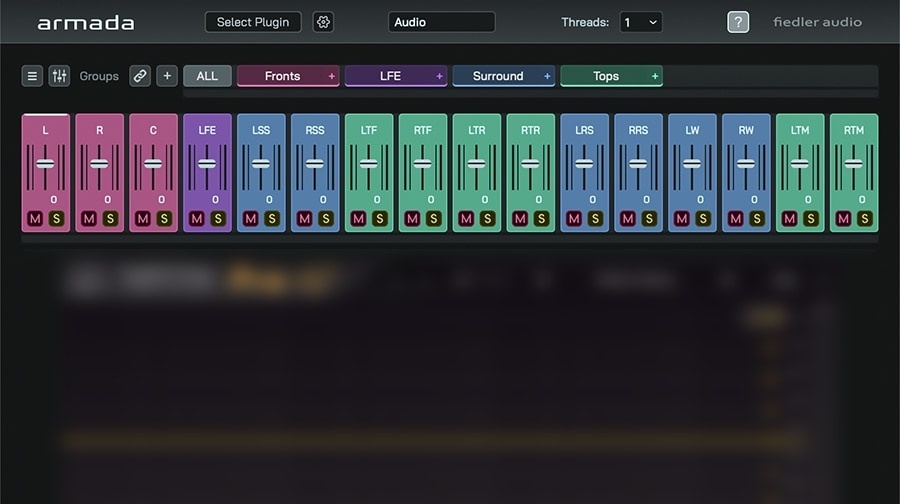Click the plus on the Tops group
Image resolution: width=900 pixels, height=504 pixels.
[655, 76]
